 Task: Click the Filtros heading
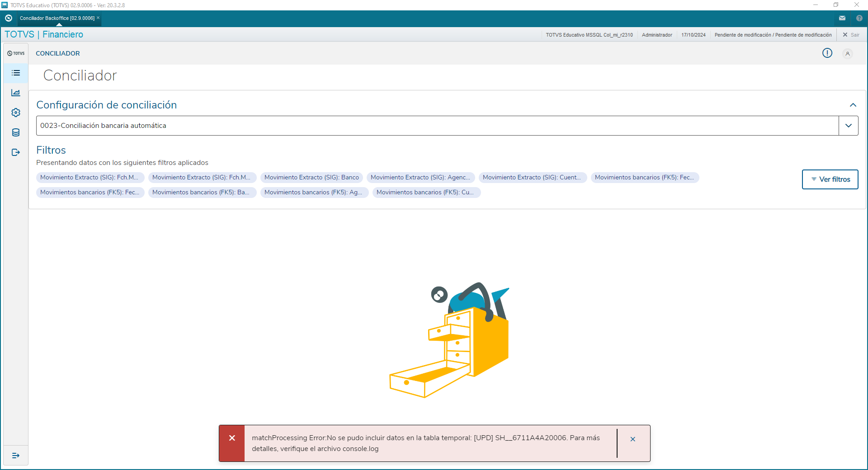click(51, 150)
